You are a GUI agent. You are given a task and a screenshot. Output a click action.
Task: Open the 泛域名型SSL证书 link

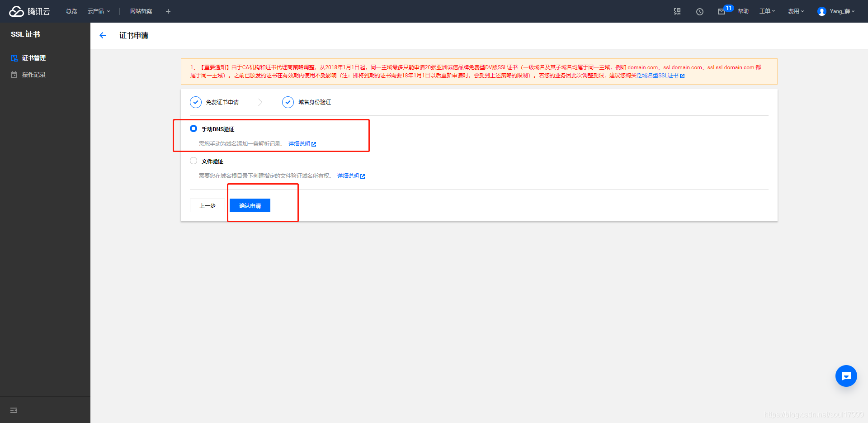[x=660, y=76]
